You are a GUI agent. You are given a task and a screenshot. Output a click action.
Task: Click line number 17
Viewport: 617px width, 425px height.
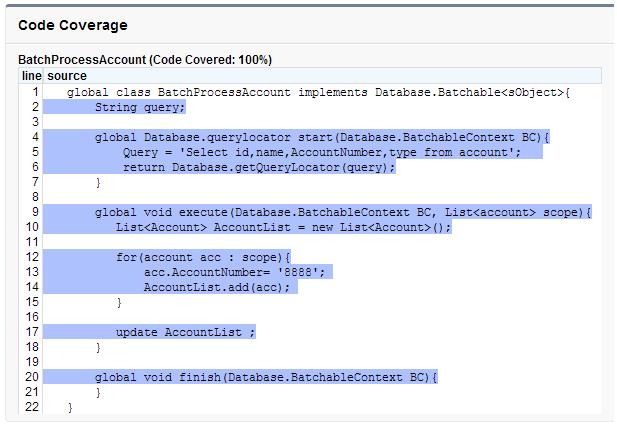pyautogui.click(x=32, y=332)
